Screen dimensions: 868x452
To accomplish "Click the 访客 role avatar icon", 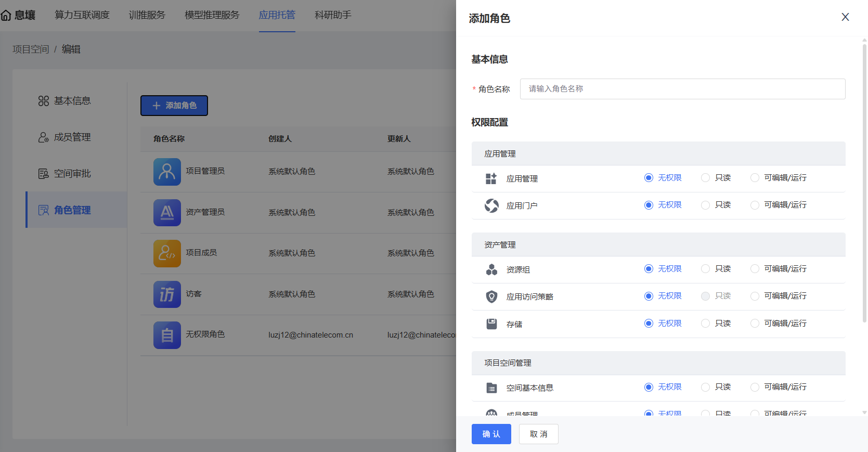I will click(x=167, y=294).
